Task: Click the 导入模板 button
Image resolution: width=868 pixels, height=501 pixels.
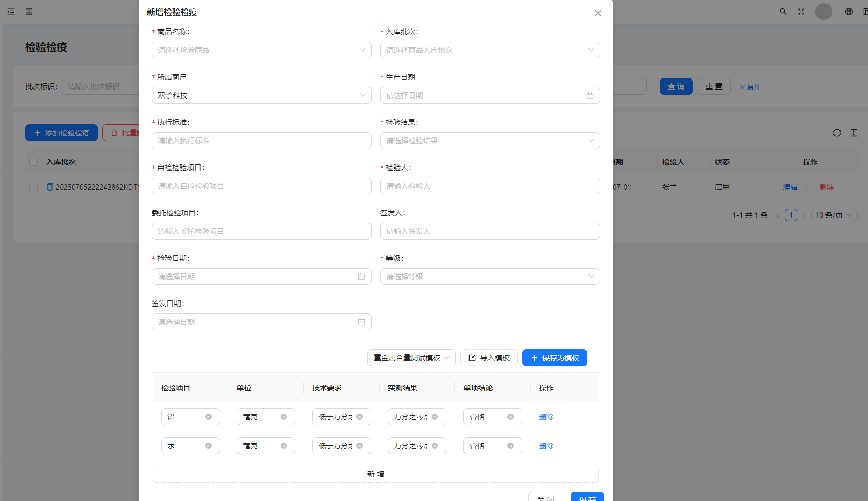Action: pyautogui.click(x=489, y=358)
